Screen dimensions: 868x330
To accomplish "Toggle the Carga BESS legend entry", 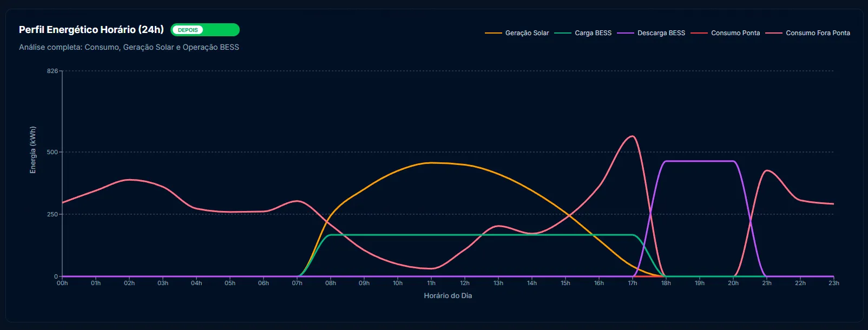I will coord(593,33).
